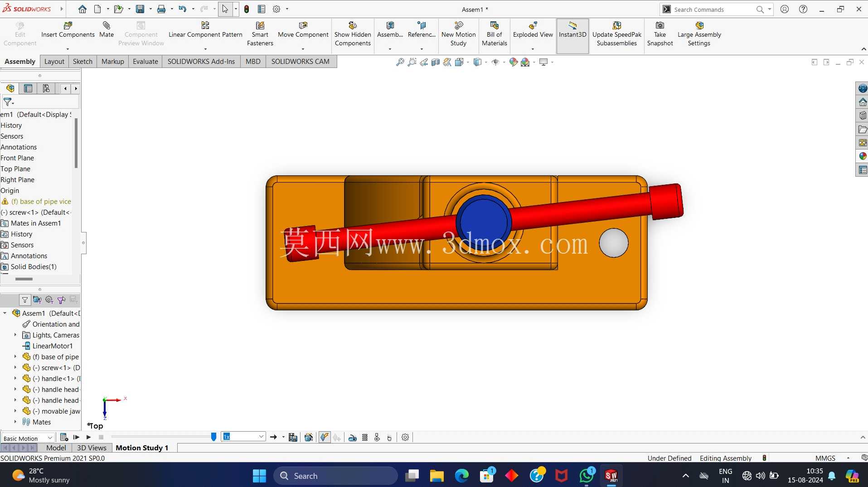Open the Evaluate tab
Image resolution: width=868 pixels, height=487 pixels.
[x=145, y=62]
